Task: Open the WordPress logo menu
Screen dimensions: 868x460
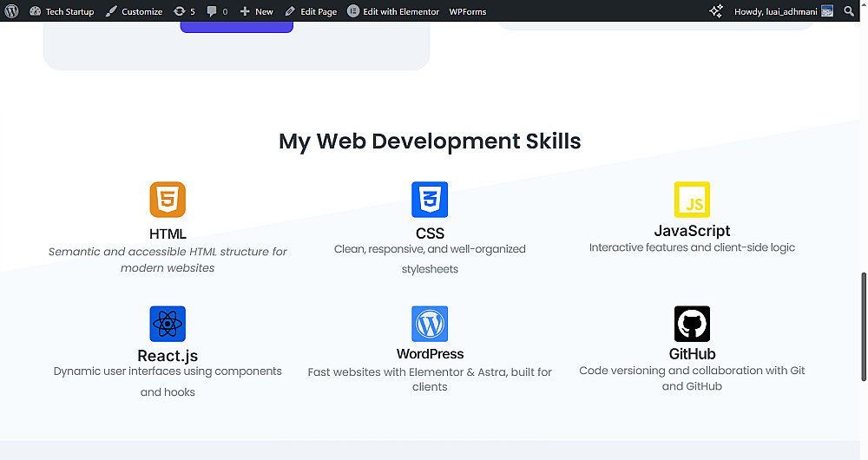Action: 11,11
